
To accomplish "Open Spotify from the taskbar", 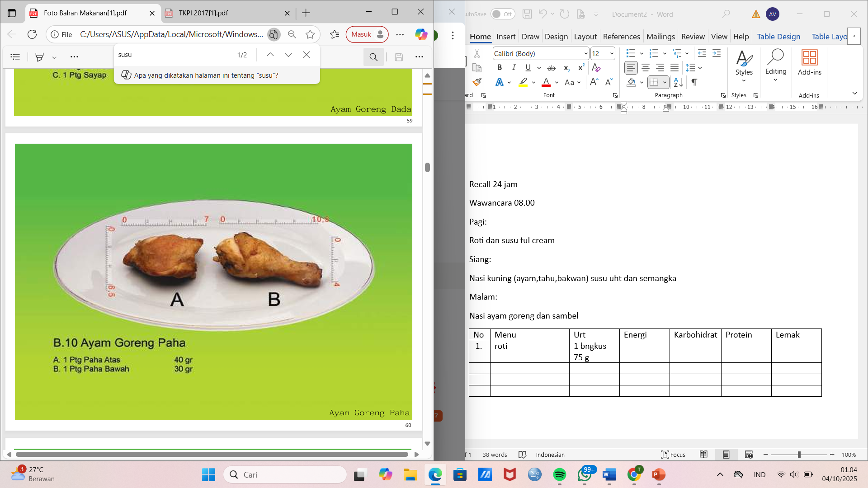I will (560, 474).
